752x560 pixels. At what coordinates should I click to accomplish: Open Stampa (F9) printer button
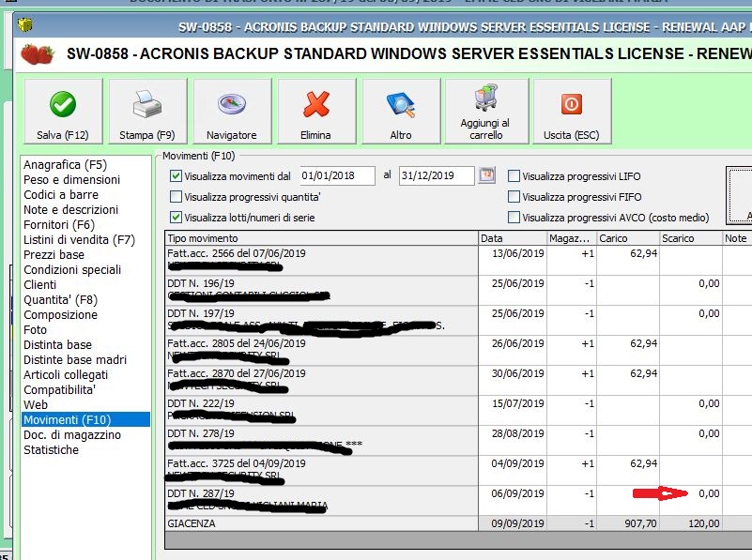pyautogui.click(x=147, y=111)
